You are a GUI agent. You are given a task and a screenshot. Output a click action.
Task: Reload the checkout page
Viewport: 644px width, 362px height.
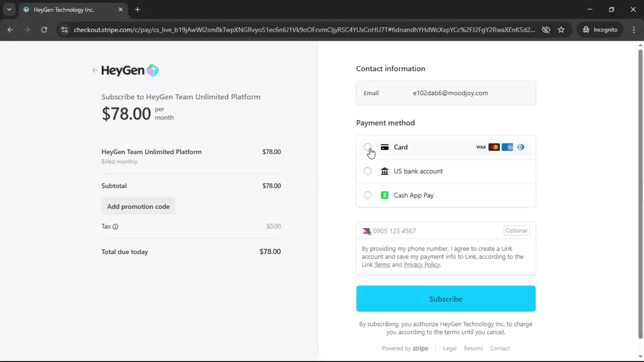pos(44,29)
